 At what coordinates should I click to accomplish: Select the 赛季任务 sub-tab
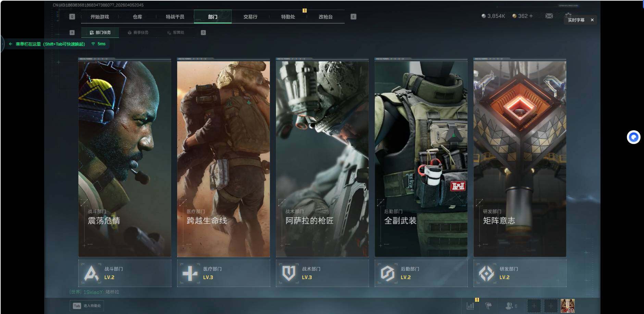(138, 33)
